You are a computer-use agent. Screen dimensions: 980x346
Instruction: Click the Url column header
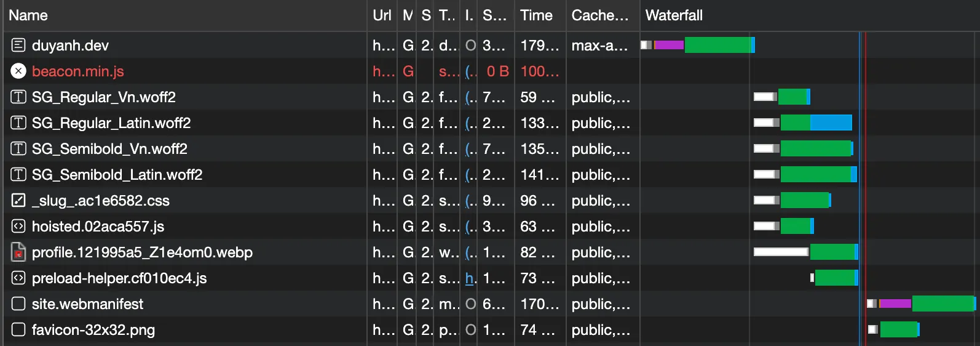(382, 15)
